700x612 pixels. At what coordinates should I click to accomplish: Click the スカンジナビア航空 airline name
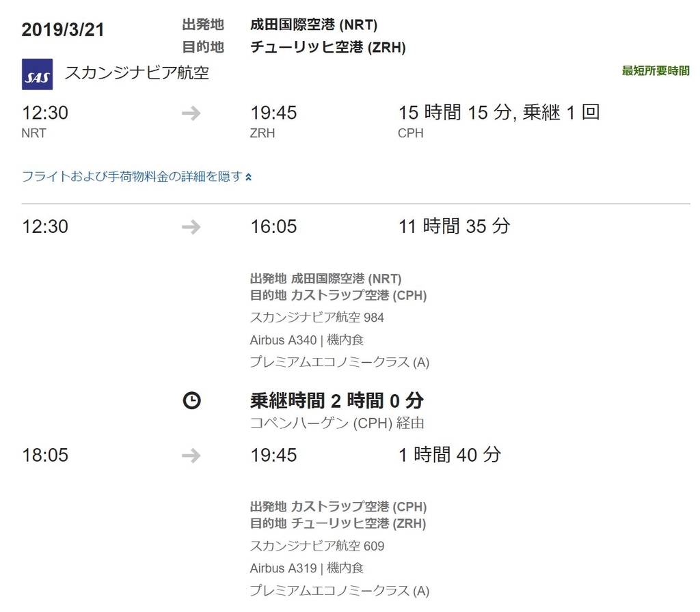coord(137,72)
